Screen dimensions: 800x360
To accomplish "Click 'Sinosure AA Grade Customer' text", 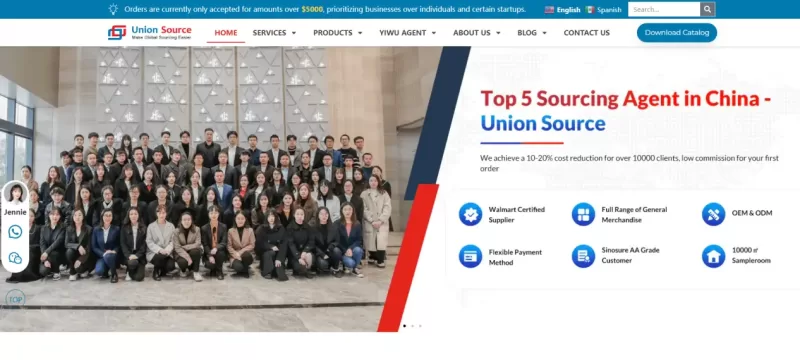I will pos(630,255).
